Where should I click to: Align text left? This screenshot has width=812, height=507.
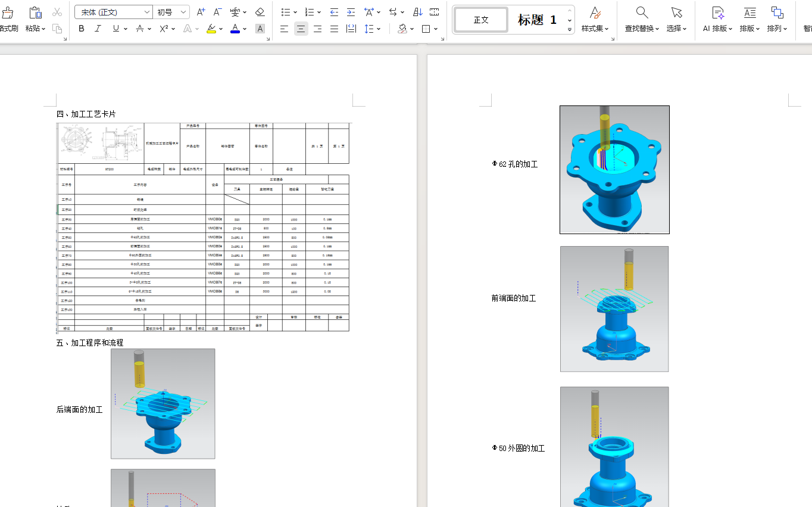(x=285, y=29)
